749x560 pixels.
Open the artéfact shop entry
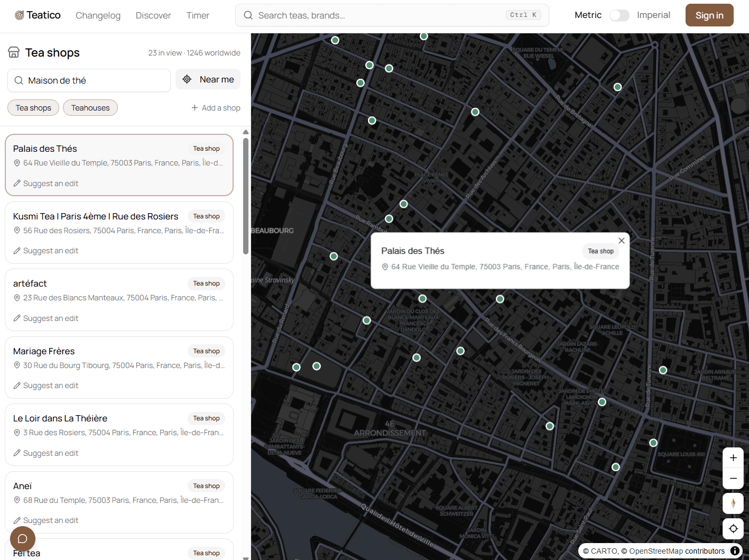coord(119,300)
